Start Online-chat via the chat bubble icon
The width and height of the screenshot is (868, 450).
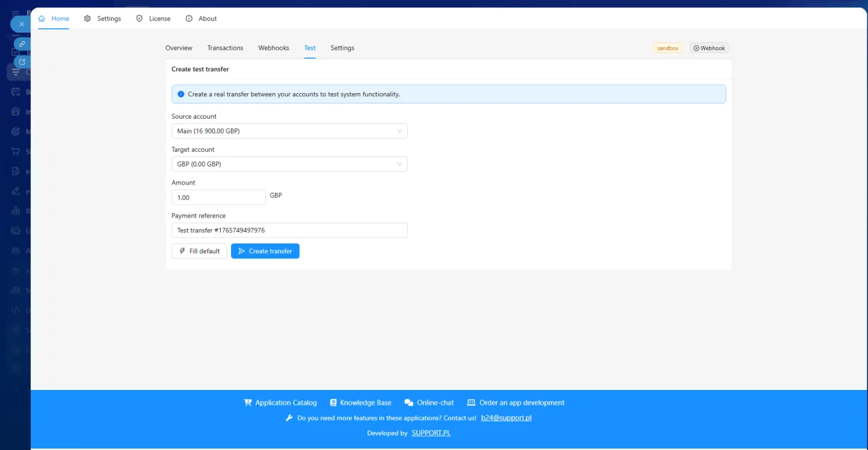[408, 402]
